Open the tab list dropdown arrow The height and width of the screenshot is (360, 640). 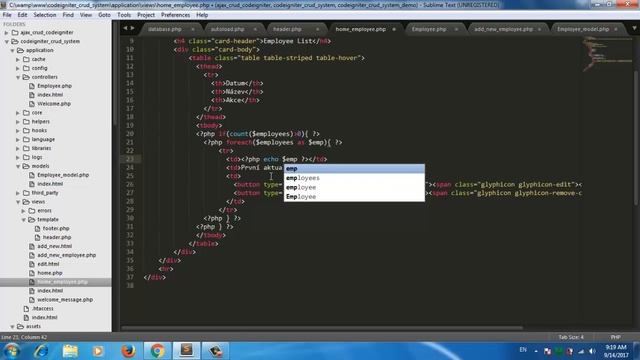[x=634, y=29]
